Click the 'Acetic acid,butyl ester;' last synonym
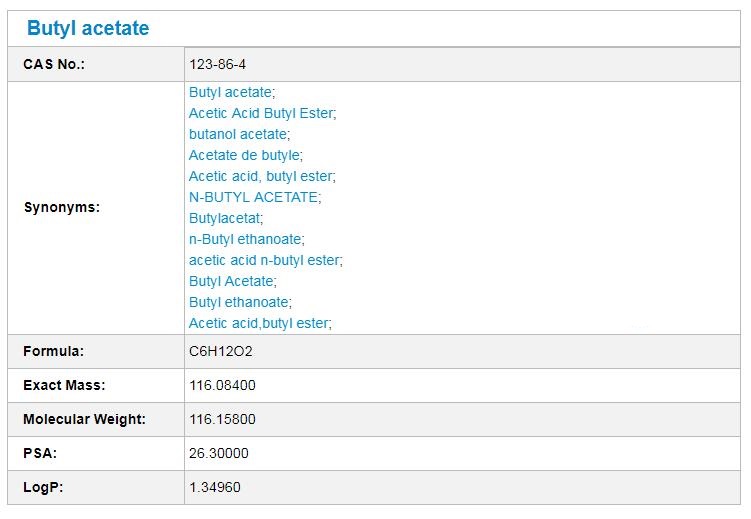This screenshot has height=519, width=751. pos(260,323)
